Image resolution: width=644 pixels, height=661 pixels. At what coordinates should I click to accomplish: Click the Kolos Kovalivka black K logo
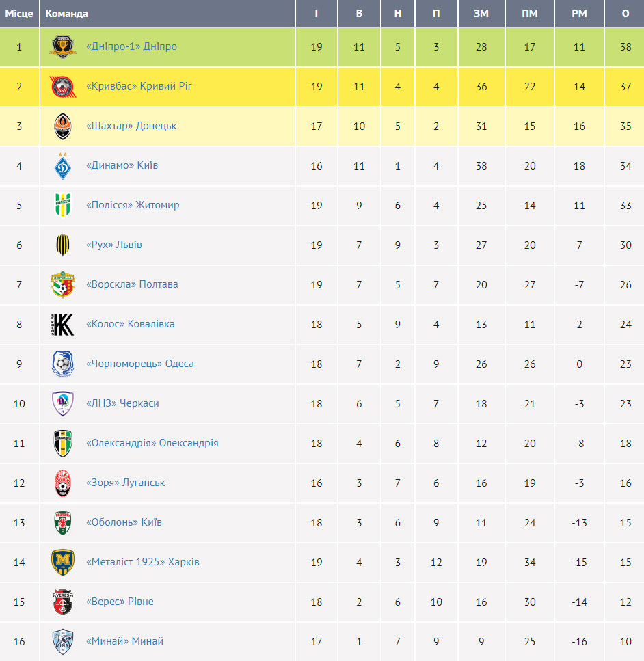pos(62,324)
